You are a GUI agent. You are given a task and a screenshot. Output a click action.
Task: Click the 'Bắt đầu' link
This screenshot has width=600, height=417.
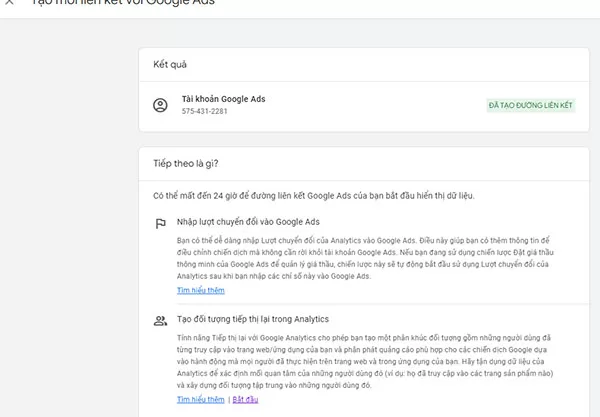(x=245, y=399)
